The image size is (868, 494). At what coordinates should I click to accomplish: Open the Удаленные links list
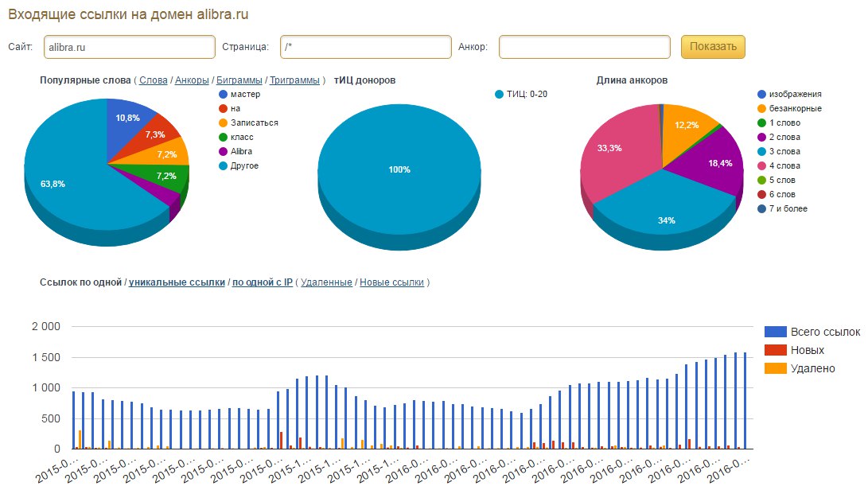326,282
